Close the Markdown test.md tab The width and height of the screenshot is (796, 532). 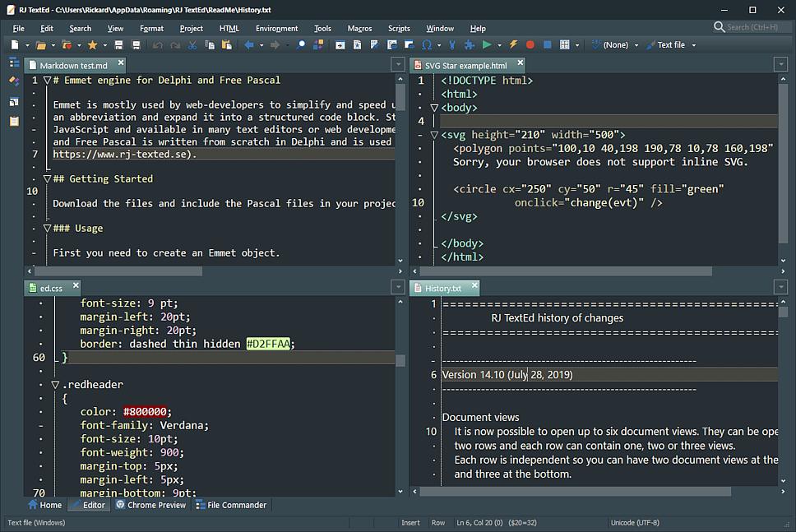click(x=121, y=62)
